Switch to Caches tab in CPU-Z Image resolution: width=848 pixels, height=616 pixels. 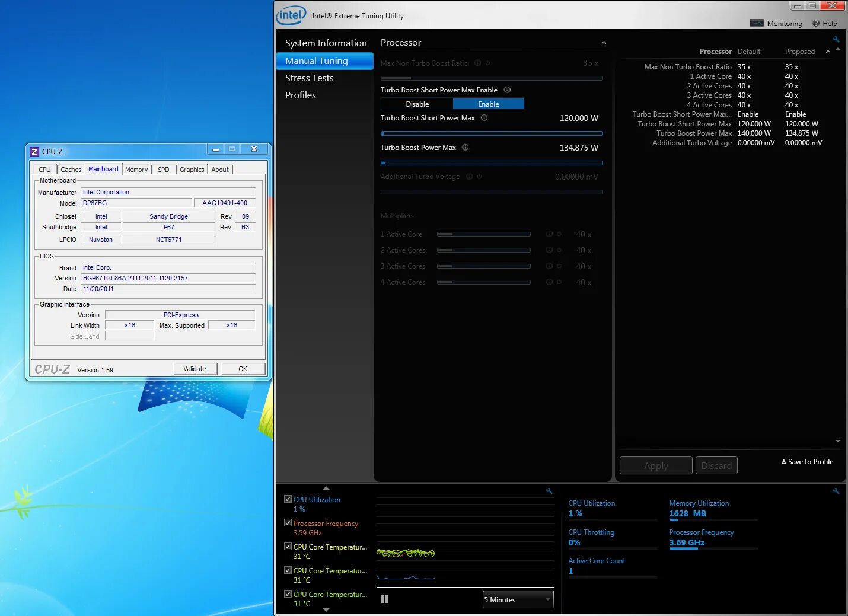(71, 170)
